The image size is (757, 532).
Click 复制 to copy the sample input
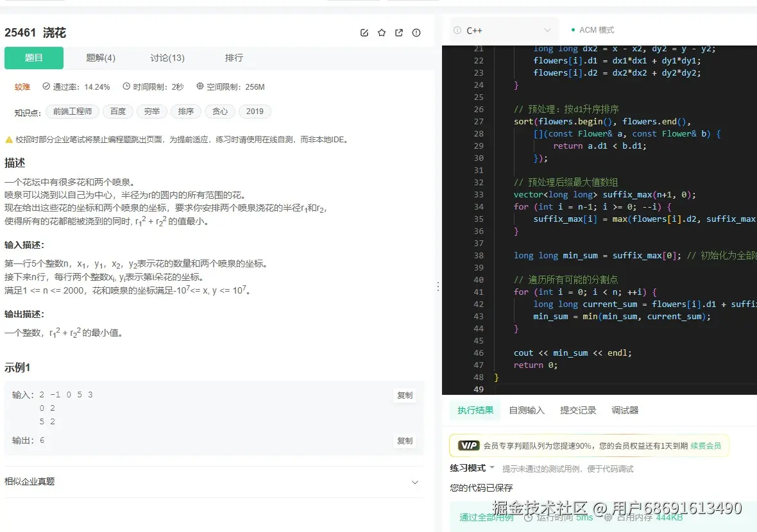[x=404, y=395]
